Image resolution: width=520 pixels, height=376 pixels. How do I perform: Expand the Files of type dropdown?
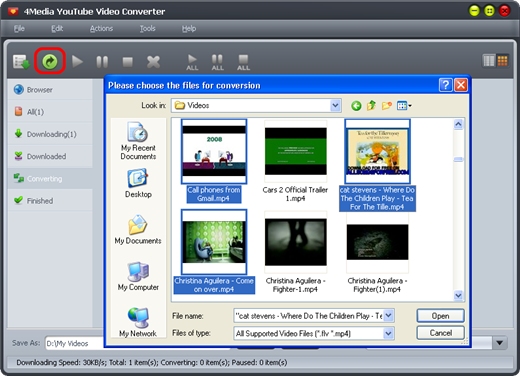click(388, 333)
